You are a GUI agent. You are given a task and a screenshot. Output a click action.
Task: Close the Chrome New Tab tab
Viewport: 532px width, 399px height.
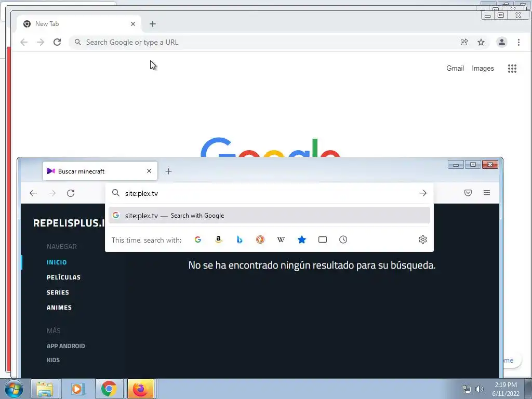pos(133,24)
